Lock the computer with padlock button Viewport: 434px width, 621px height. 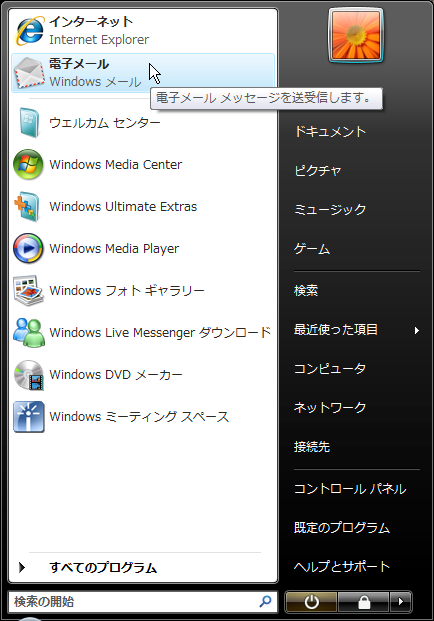pos(364,602)
